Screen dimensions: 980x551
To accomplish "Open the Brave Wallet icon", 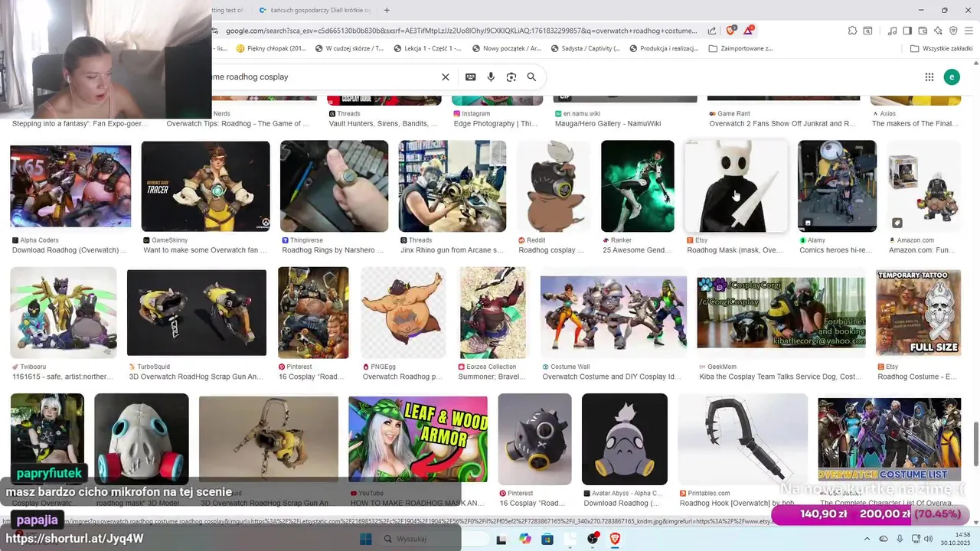I will click(x=923, y=31).
